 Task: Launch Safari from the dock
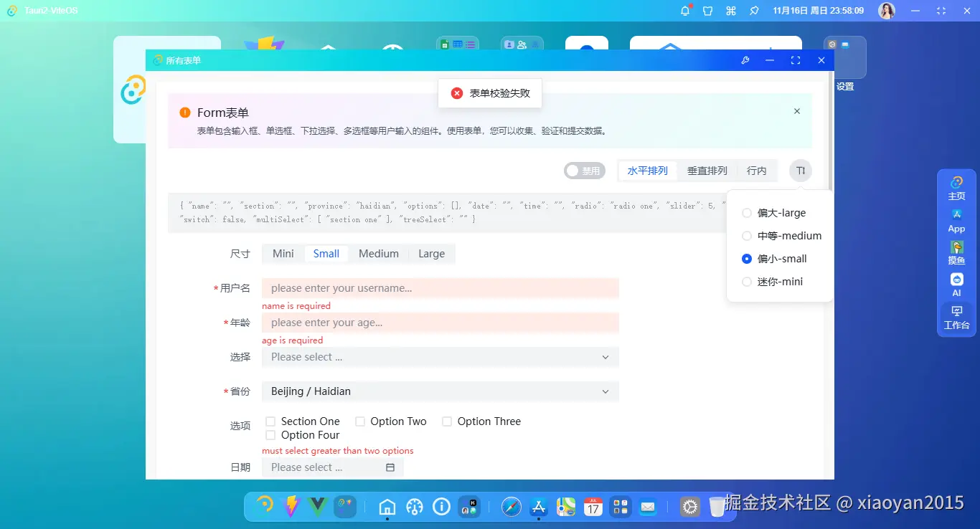511,507
